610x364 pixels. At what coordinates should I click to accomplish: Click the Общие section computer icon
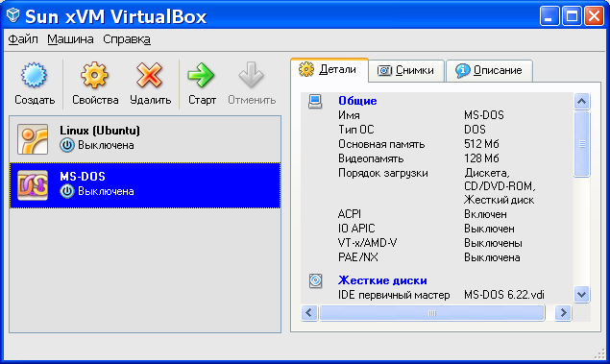click(315, 102)
